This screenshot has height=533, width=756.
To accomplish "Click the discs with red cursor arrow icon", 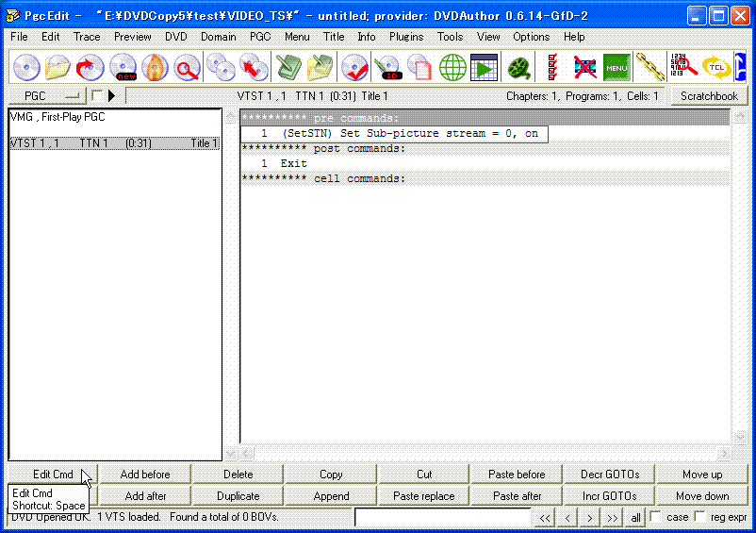I will 254,67.
